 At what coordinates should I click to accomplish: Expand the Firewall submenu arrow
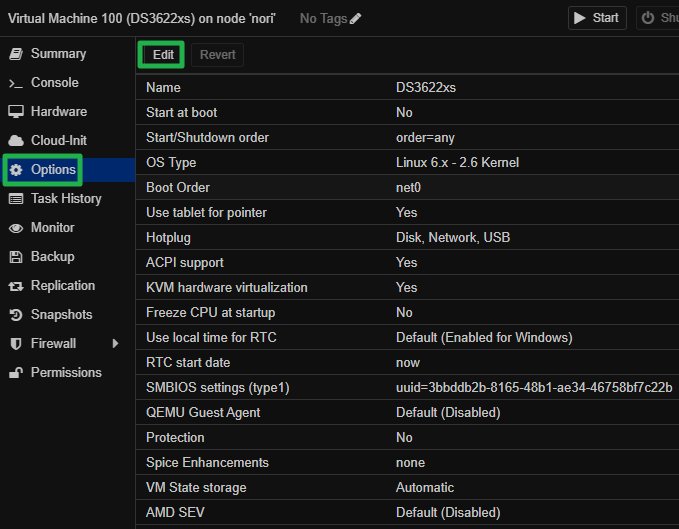tap(115, 344)
